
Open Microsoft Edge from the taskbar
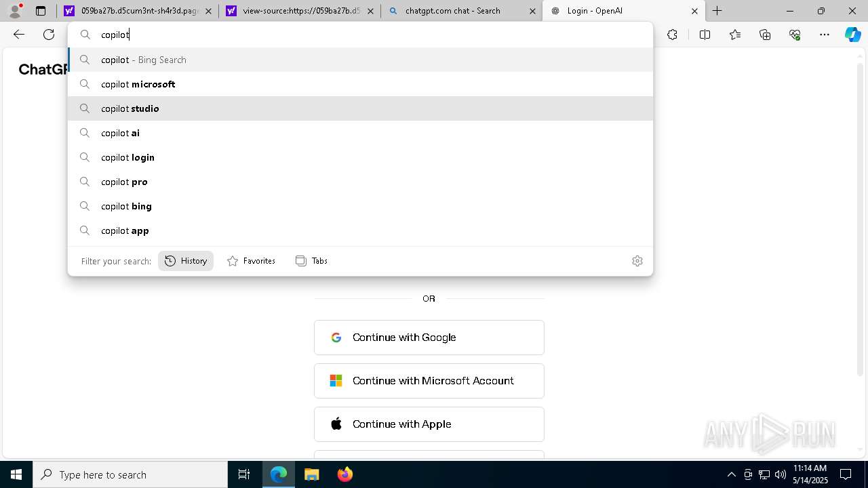(279, 474)
